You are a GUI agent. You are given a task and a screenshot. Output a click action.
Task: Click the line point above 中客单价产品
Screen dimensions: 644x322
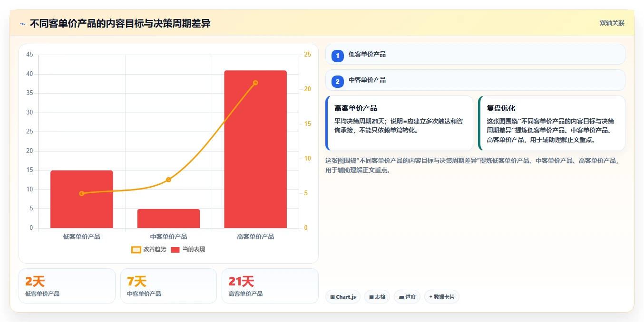coord(168,180)
